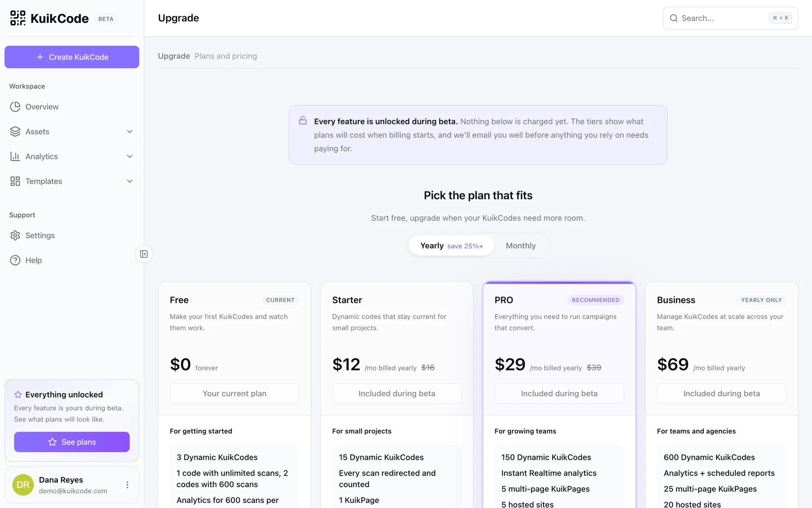Click Included during beta on Starter plan

(397, 394)
